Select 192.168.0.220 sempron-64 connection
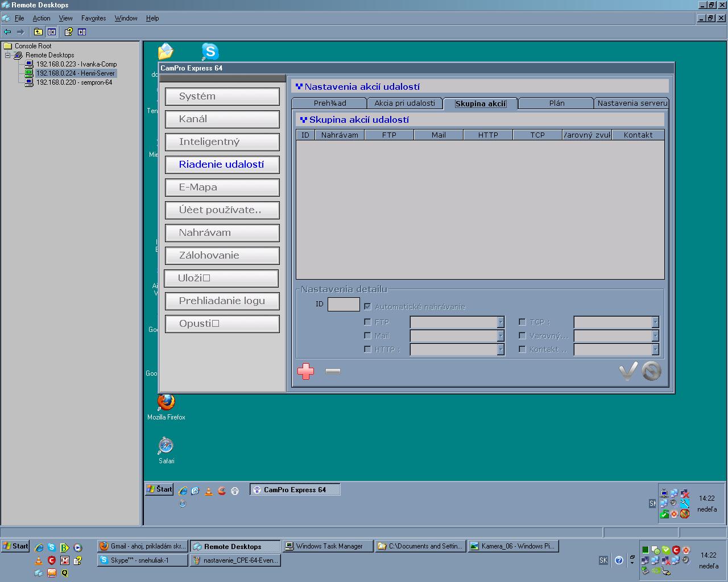This screenshot has height=582, width=728. tap(74, 82)
